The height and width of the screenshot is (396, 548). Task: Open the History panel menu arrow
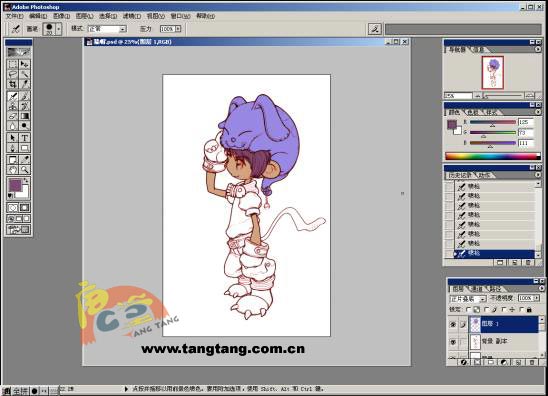tap(538, 175)
